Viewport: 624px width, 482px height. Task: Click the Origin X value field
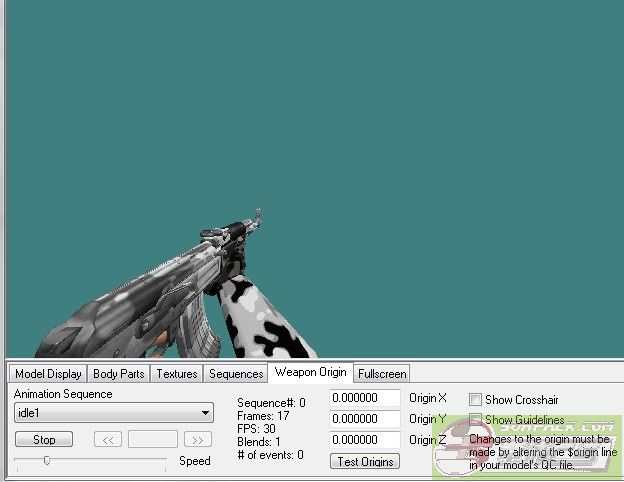tap(365, 399)
